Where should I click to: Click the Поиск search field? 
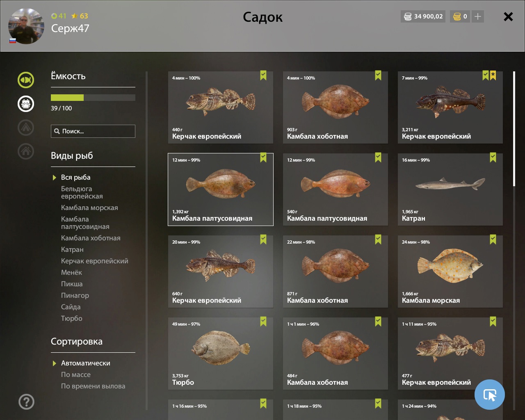click(93, 131)
